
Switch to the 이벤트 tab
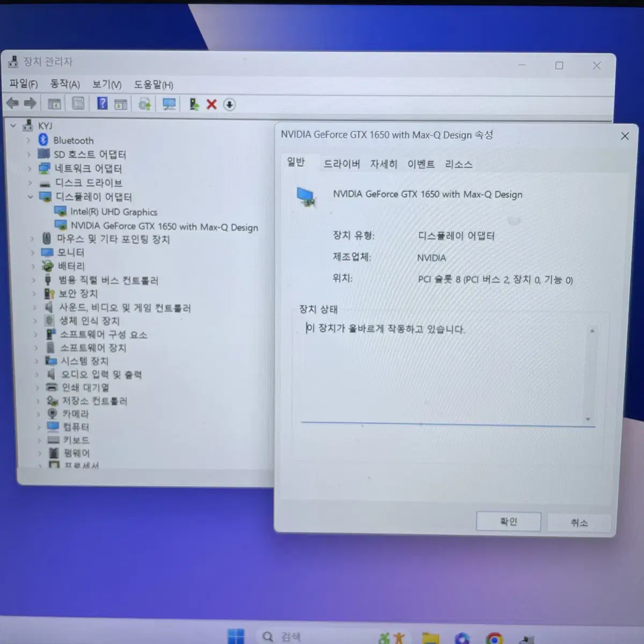point(421,164)
